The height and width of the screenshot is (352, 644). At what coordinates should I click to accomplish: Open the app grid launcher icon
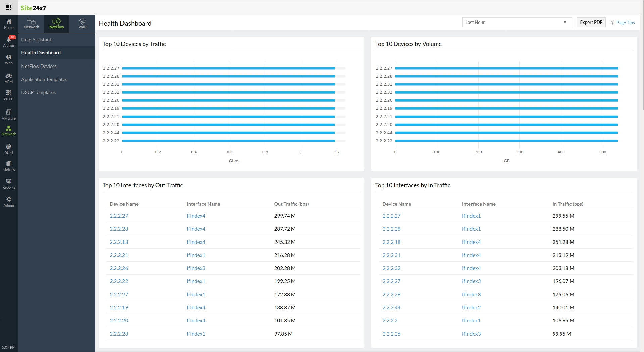(x=9, y=8)
